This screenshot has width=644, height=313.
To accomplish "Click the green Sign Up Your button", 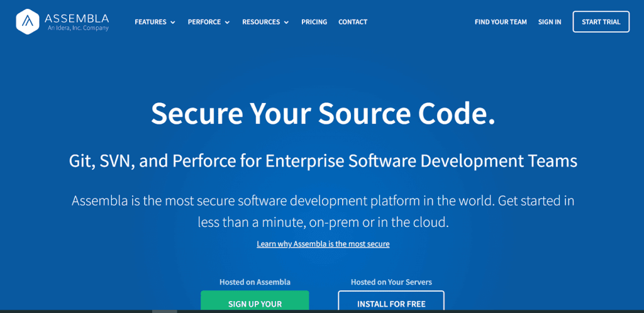I will 255,300.
